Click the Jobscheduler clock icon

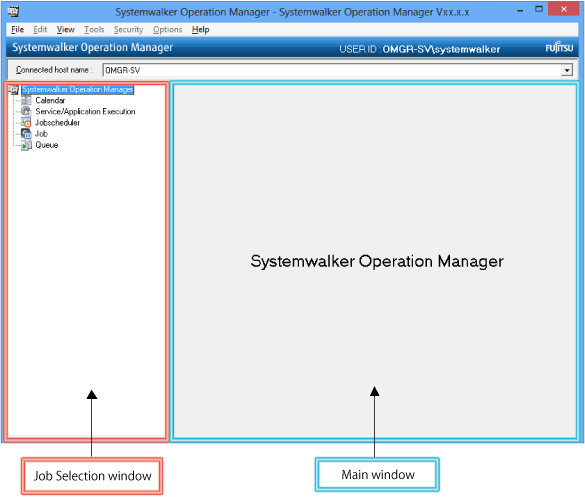pyautogui.click(x=26, y=122)
